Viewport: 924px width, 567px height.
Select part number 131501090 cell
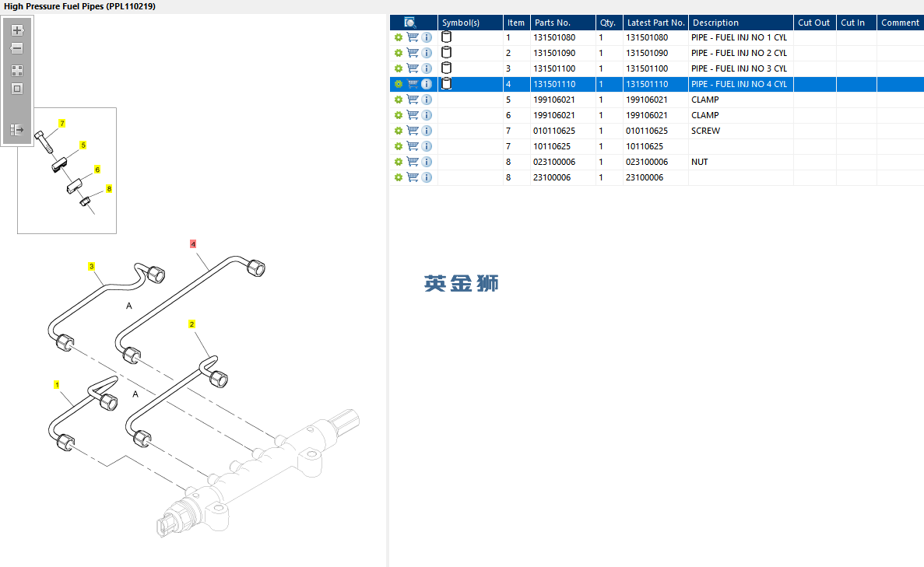click(x=563, y=52)
